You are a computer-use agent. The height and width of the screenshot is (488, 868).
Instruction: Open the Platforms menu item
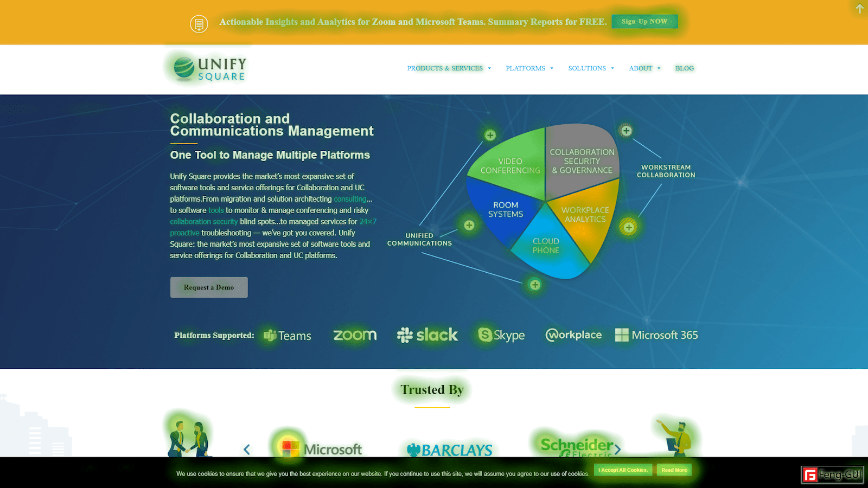(525, 68)
